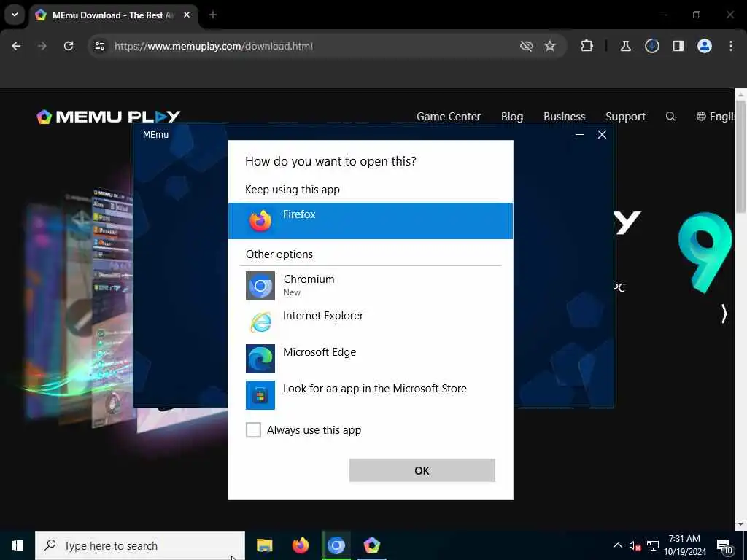Open the Business menu item

[565, 117]
